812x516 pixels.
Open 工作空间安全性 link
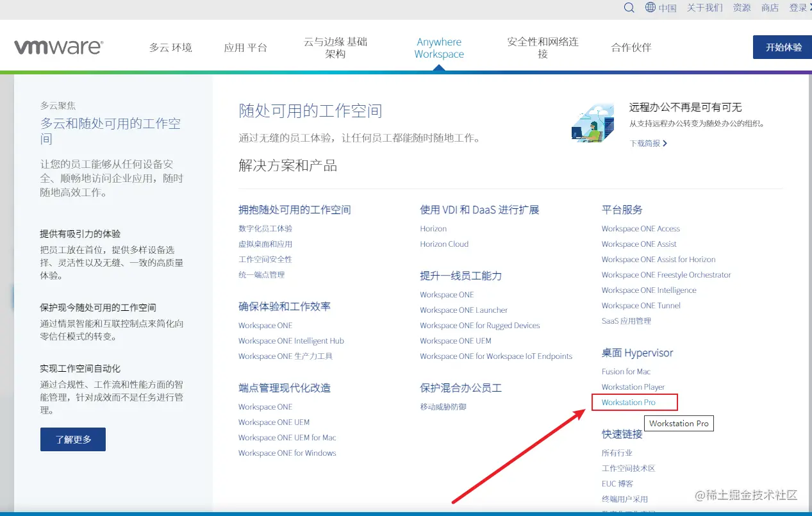point(265,260)
